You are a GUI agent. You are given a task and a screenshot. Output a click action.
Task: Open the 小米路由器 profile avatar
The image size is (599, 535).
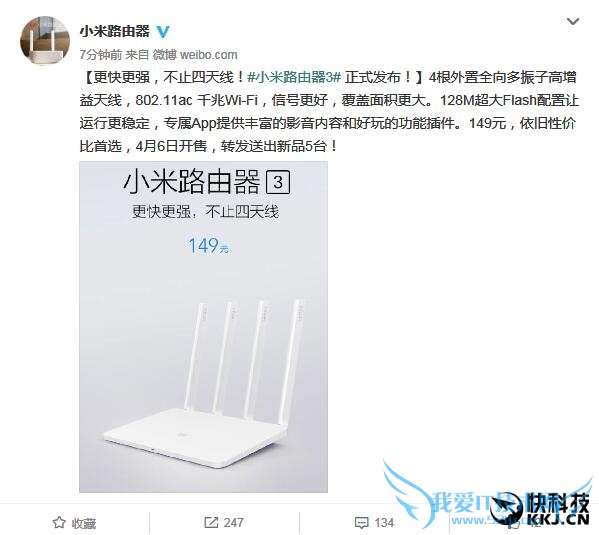pyautogui.click(x=45, y=41)
